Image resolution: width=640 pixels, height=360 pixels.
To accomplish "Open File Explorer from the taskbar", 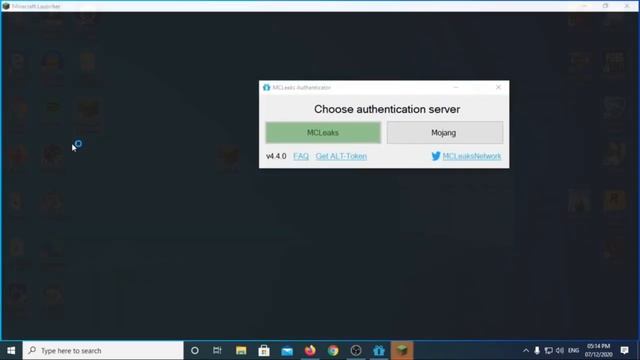I will pyautogui.click(x=241, y=350).
